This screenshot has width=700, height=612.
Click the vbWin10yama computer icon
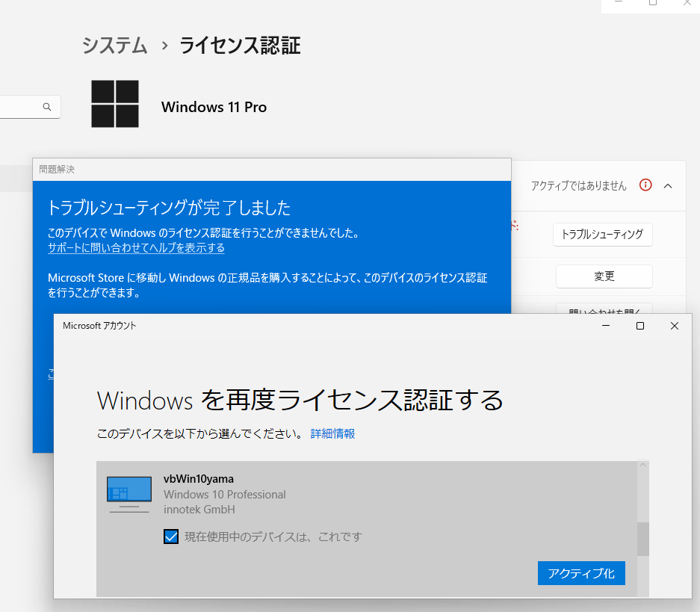(x=128, y=493)
